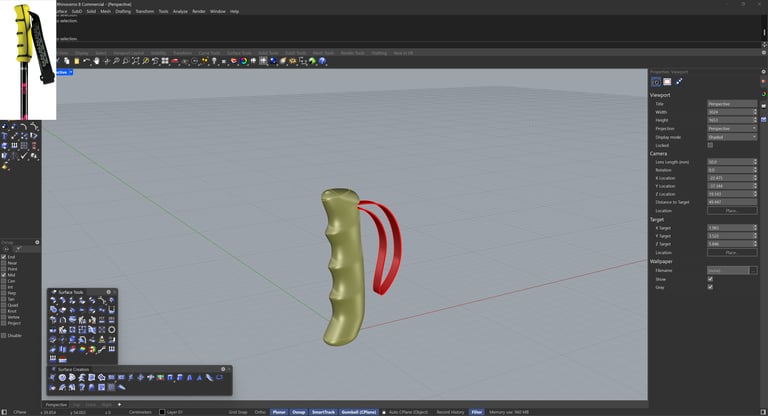
Task: Launch Grasshopper with the green icon
Action: [312, 61]
